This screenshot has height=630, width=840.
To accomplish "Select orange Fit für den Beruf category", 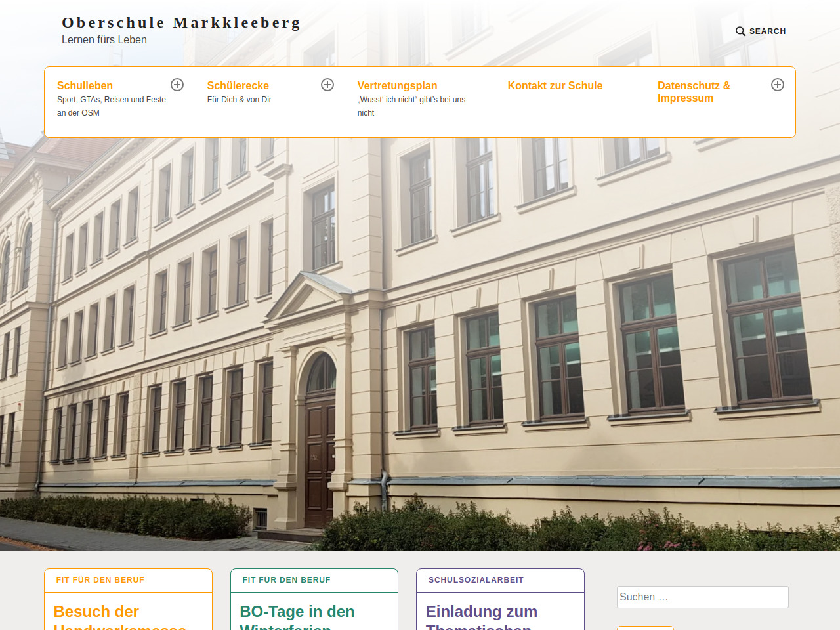I will [100, 580].
